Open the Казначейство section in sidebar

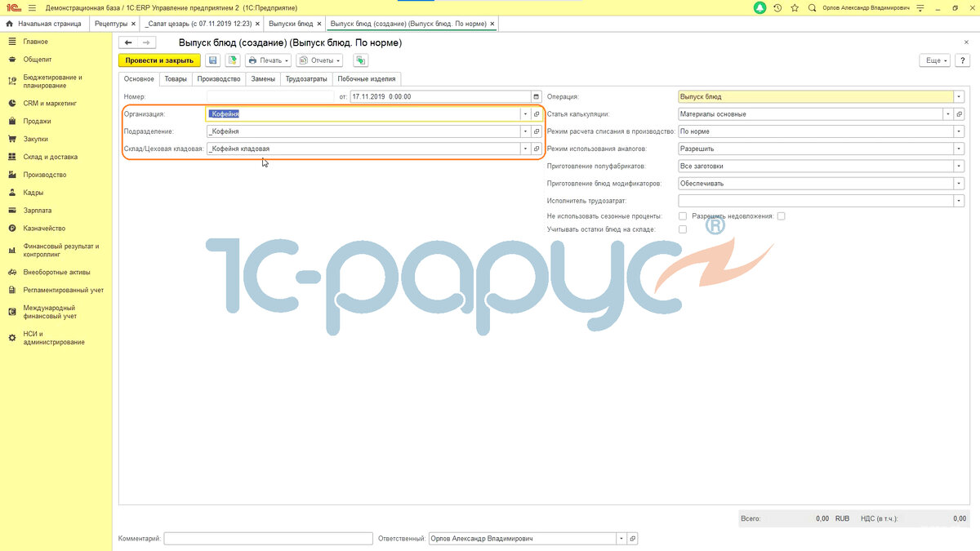[44, 229]
